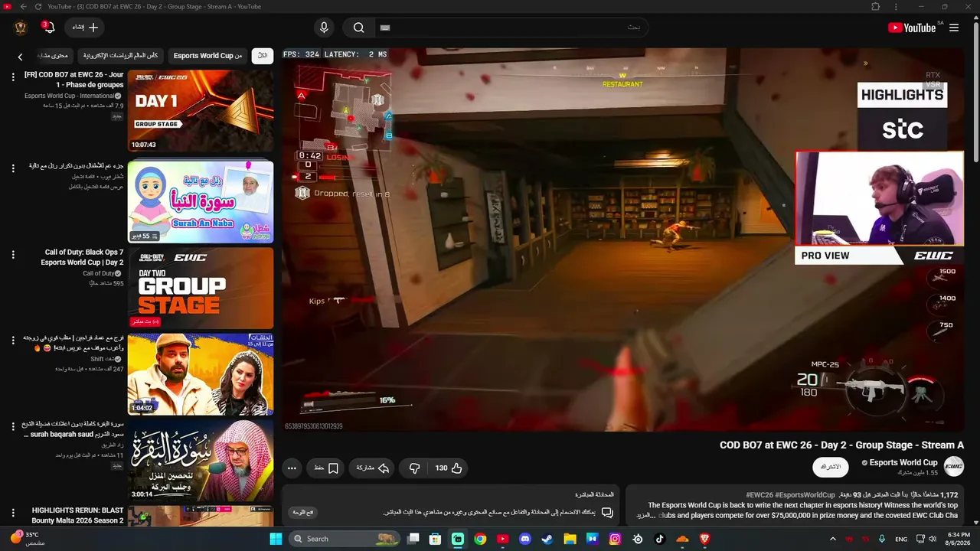Open options for the FR COD BO7 video
Screen dimensions: 980x551
point(13,77)
